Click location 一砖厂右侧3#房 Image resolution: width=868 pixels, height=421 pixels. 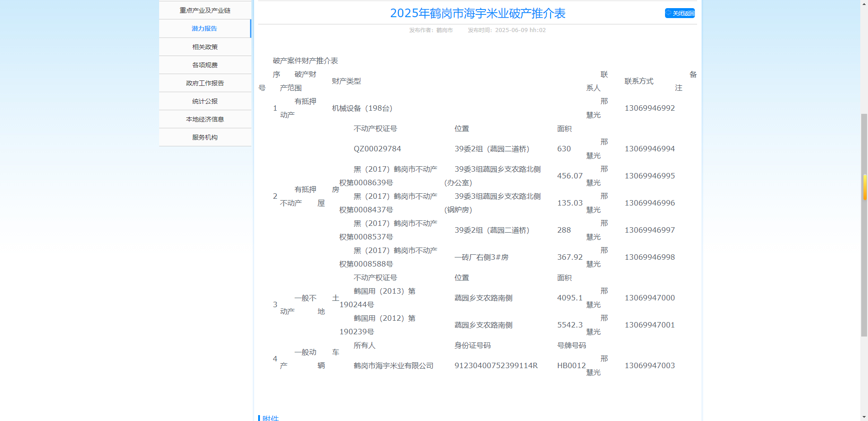coord(481,257)
